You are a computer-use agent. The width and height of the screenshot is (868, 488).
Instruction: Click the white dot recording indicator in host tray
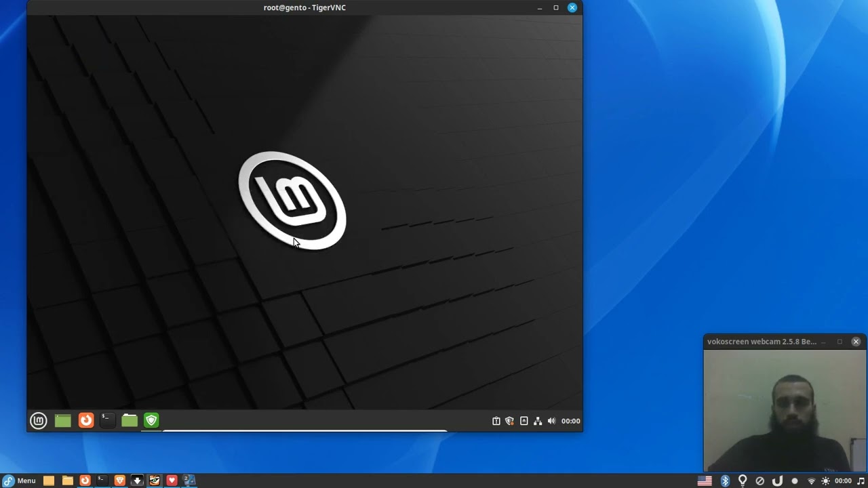click(x=795, y=481)
